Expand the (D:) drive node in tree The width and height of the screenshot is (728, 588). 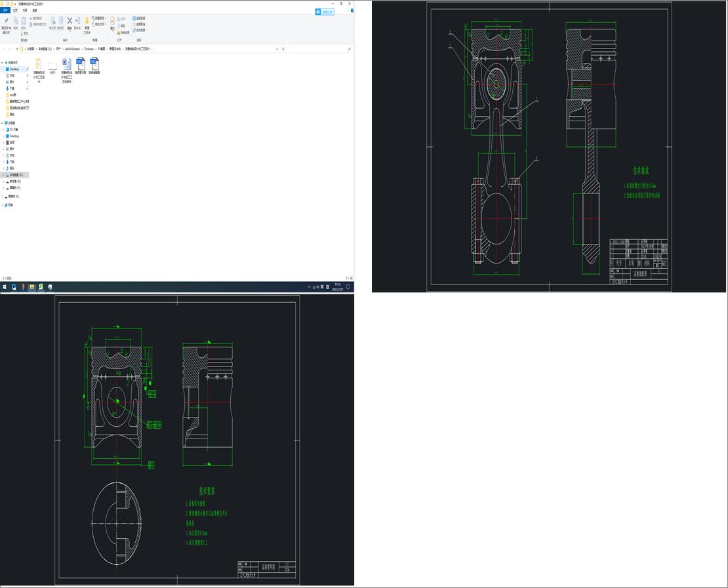4,182
